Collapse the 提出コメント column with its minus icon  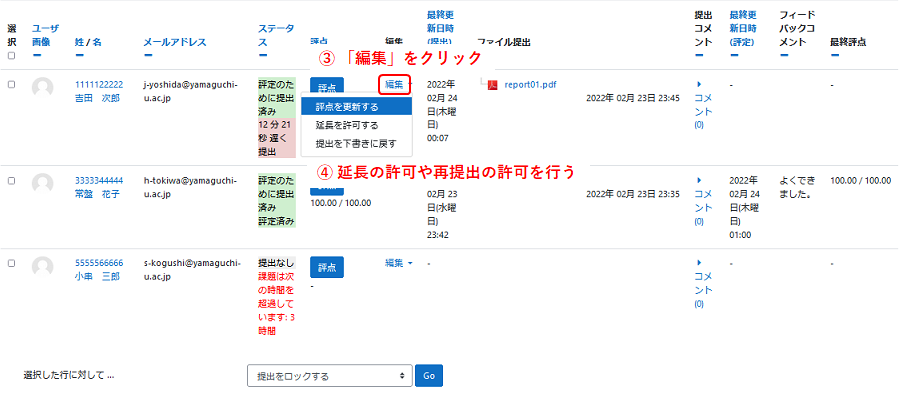click(x=700, y=55)
